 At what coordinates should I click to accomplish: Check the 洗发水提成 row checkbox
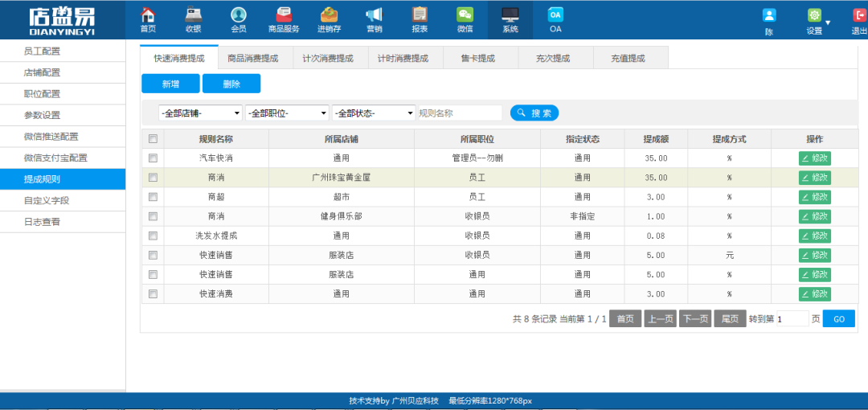154,236
